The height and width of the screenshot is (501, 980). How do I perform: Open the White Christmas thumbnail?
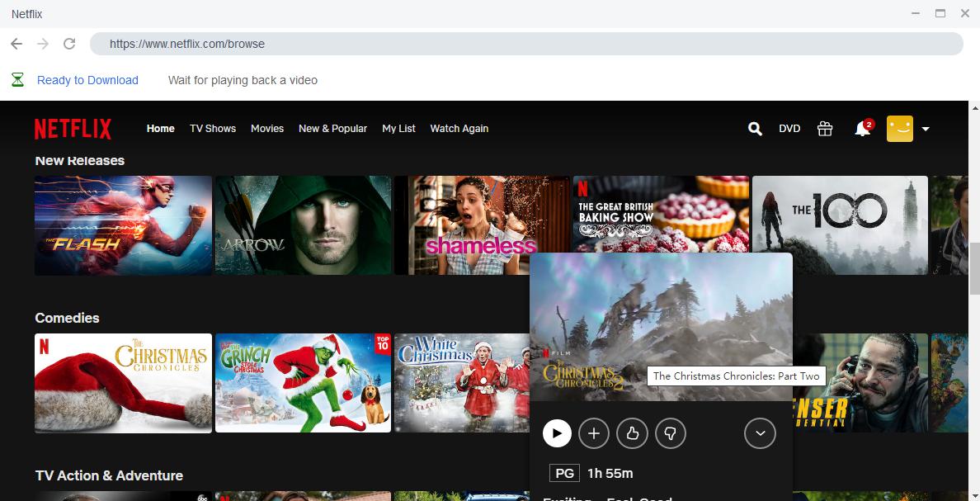pos(462,383)
